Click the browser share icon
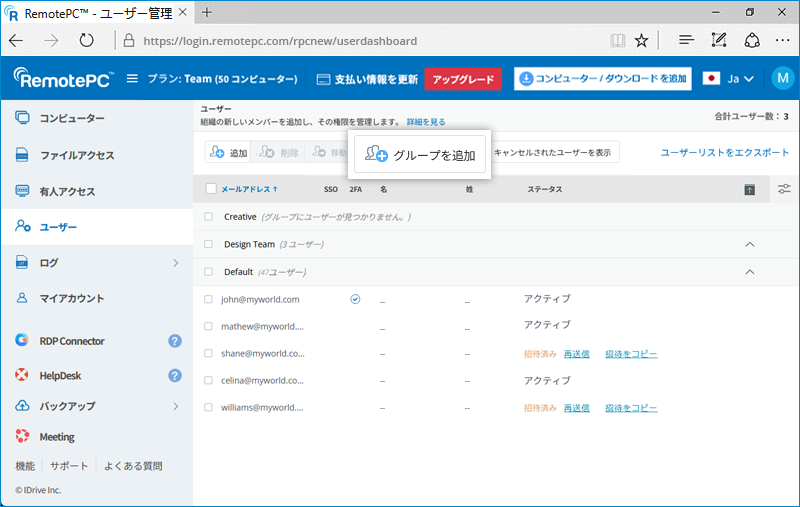This screenshot has width=800, height=507. coord(752,40)
